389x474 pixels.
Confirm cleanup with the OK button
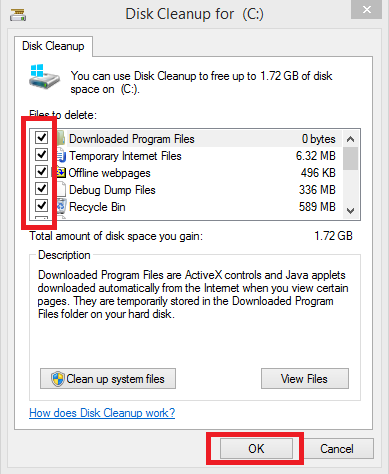[256, 449]
